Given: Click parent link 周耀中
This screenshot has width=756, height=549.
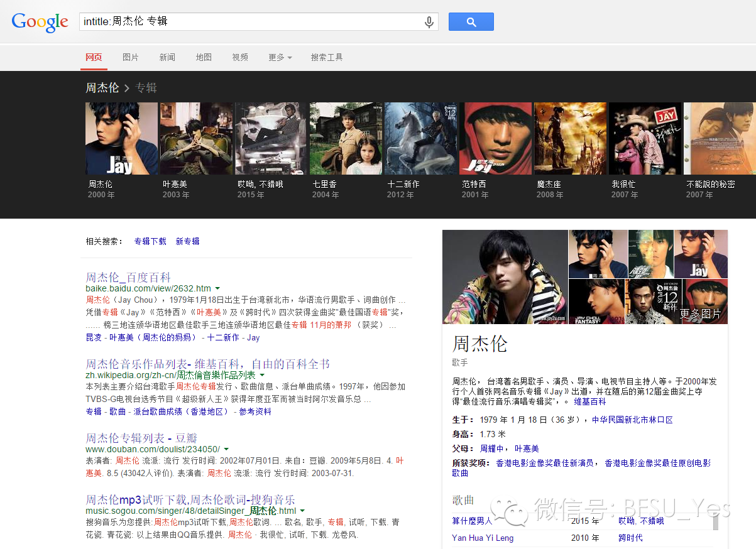Looking at the screenshot, I should click(x=492, y=448).
